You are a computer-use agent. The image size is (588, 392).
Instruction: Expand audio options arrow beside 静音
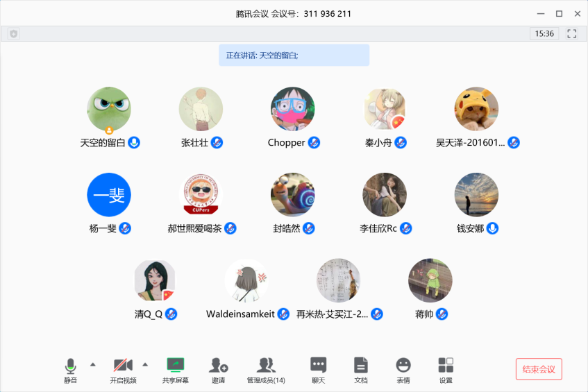92,364
